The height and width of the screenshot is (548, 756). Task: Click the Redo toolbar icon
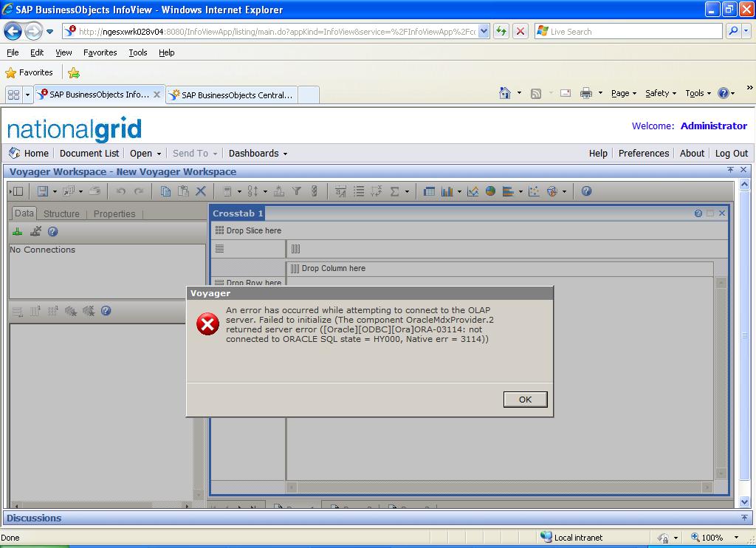click(x=139, y=191)
